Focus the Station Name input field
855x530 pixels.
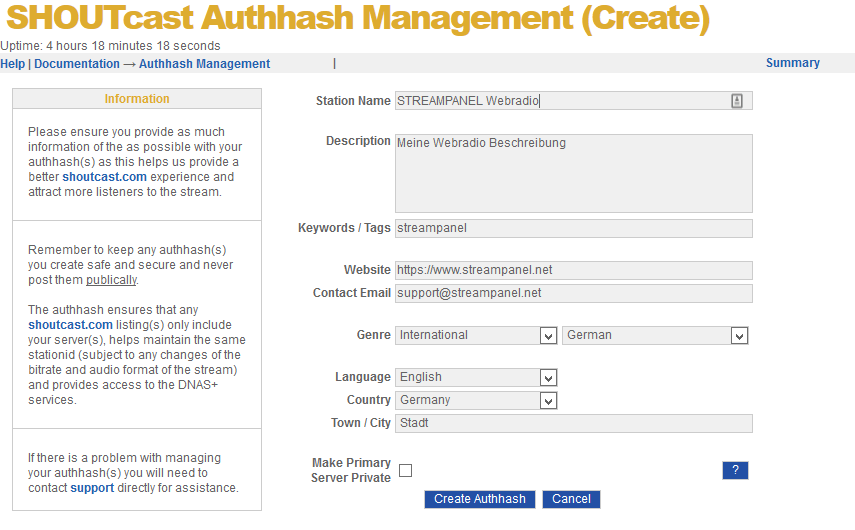coord(574,101)
